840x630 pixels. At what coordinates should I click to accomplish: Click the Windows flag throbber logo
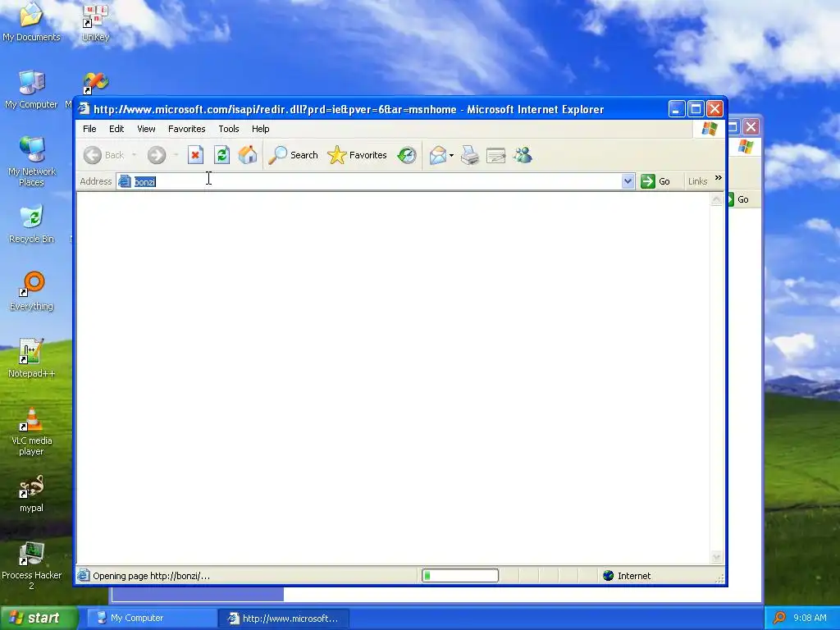click(x=710, y=129)
